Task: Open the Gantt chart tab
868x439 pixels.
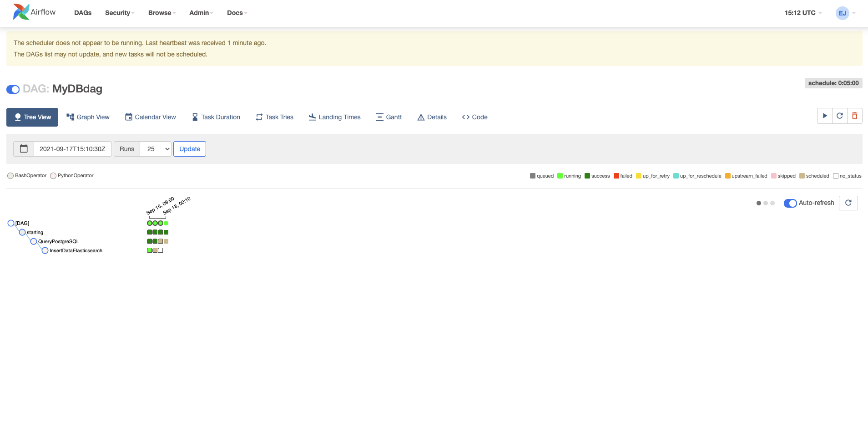Action: [389, 117]
